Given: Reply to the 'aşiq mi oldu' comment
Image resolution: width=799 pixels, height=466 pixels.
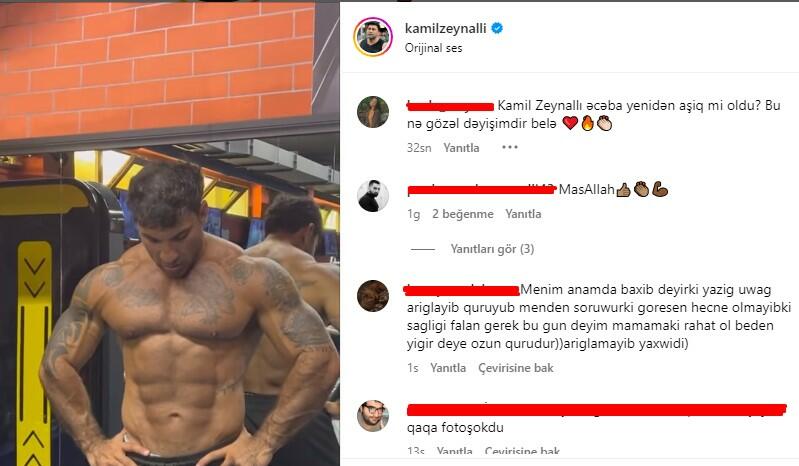Looking at the screenshot, I should [461, 148].
